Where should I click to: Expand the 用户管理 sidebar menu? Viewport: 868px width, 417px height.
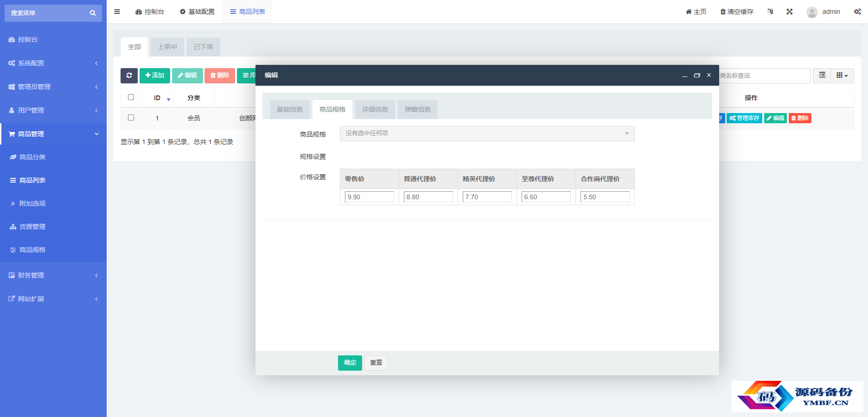tap(53, 110)
